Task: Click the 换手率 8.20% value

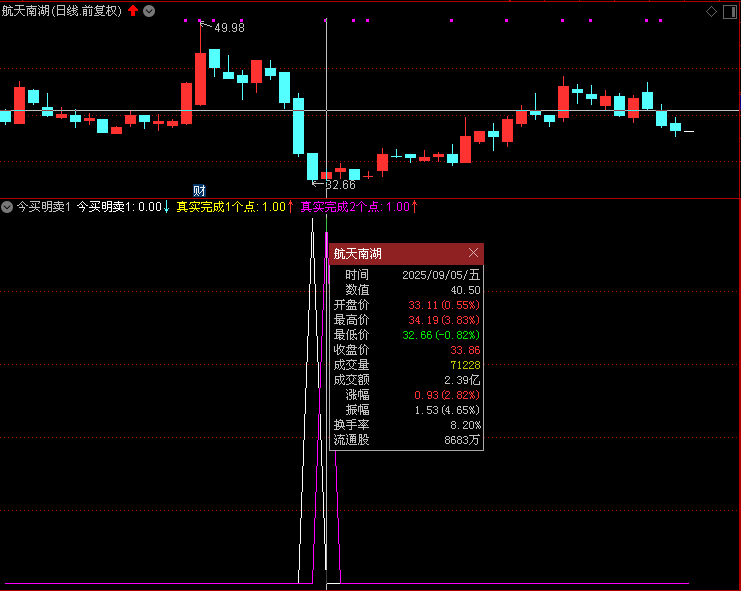Action: (x=465, y=425)
